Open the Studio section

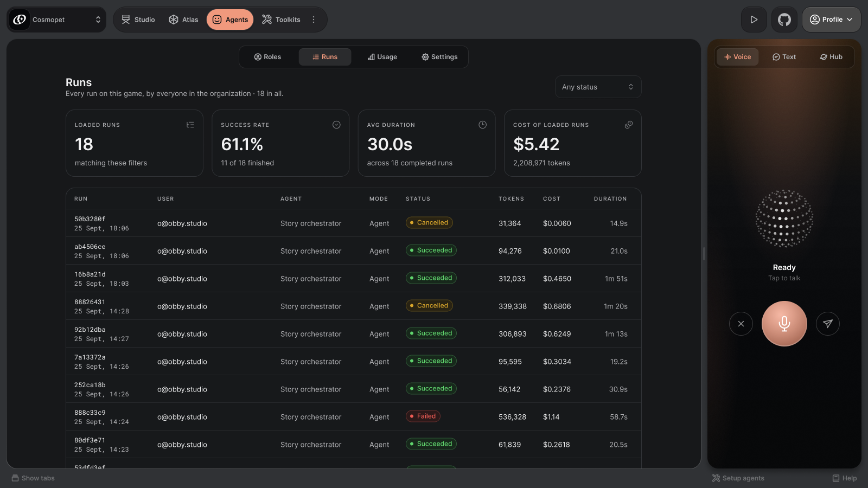coord(138,20)
